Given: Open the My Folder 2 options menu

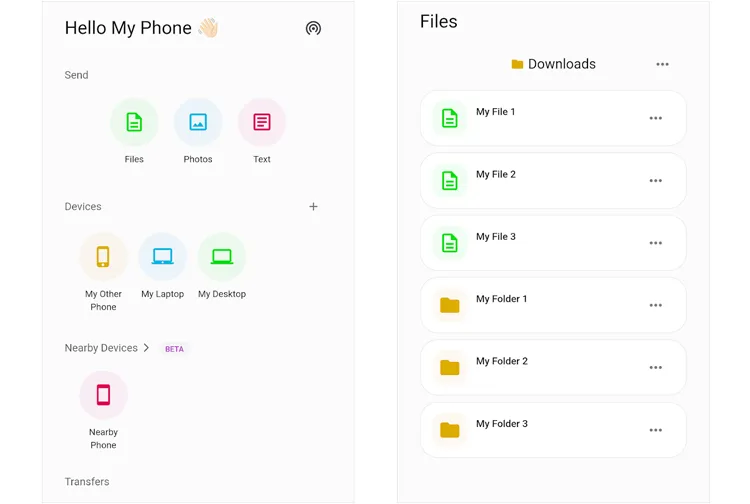Looking at the screenshot, I should 656,367.
